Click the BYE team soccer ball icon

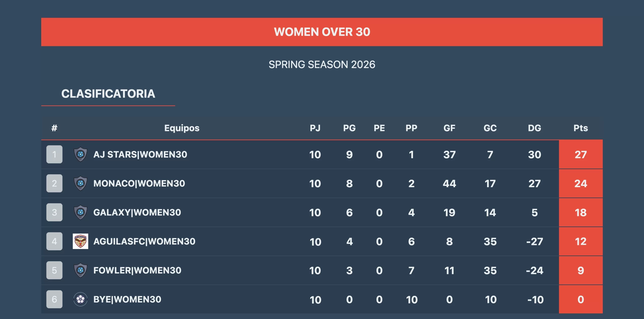click(80, 299)
